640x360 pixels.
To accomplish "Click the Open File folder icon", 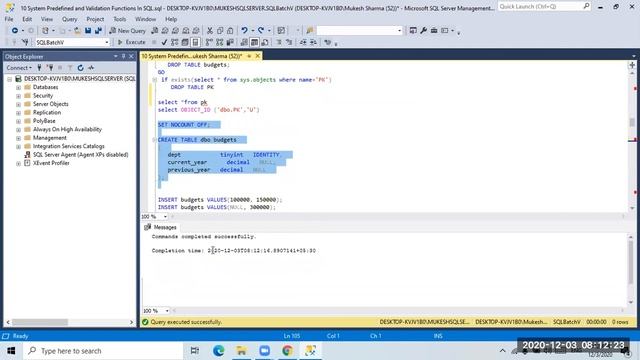I will coord(77,31).
